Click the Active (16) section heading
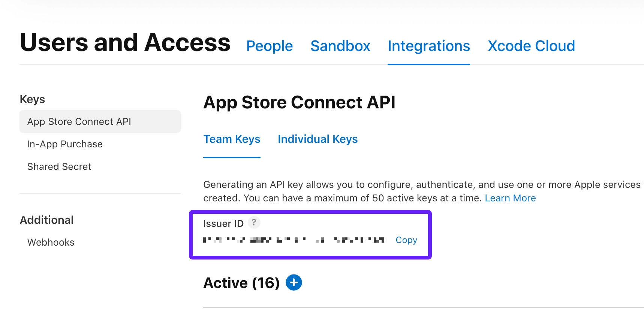The height and width of the screenshot is (312, 644). click(x=241, y=283)
